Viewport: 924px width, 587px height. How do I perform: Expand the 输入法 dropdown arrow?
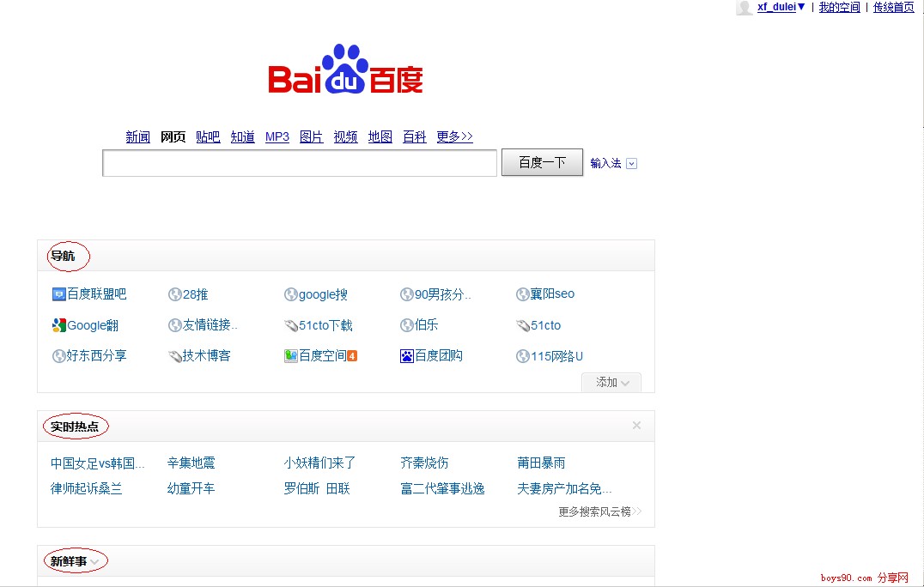(x=632, y=164)
